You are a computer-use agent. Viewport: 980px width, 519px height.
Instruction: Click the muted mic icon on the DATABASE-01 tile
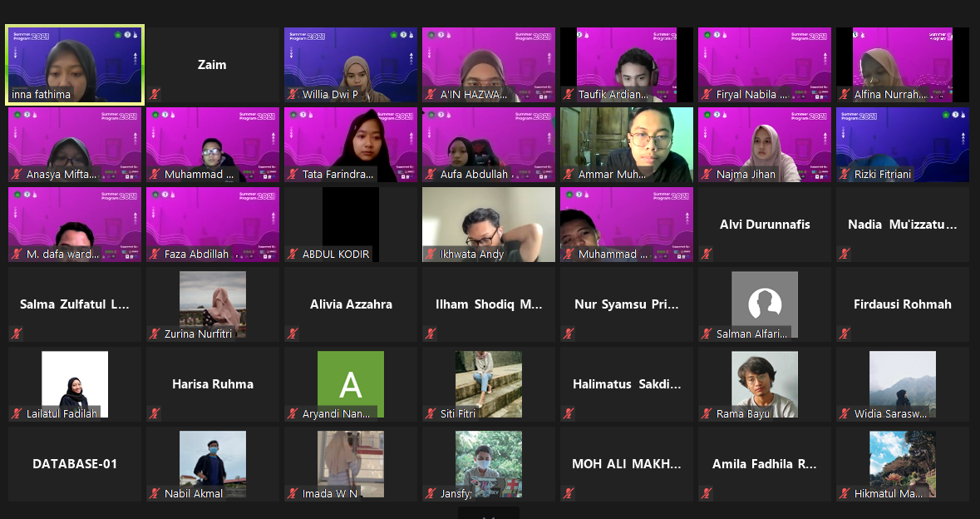coord(17,494)
